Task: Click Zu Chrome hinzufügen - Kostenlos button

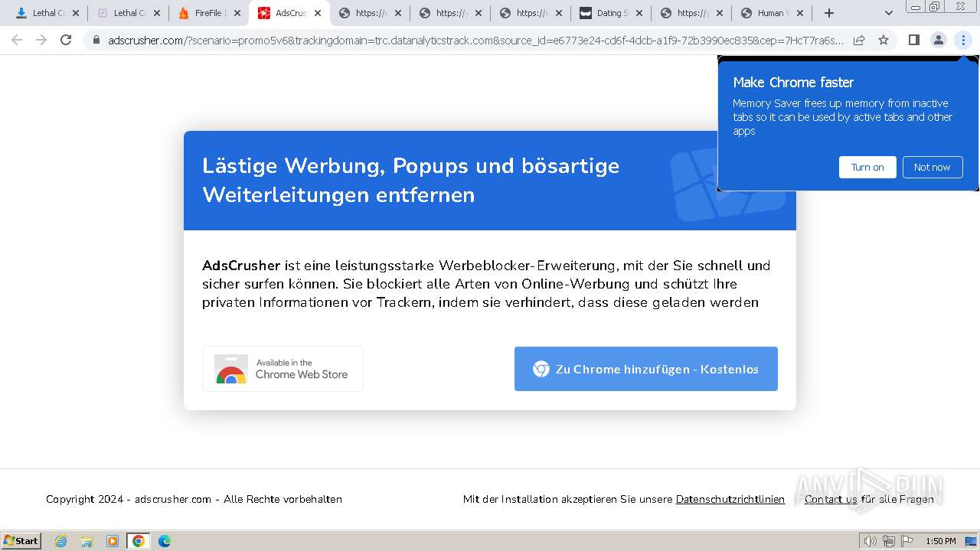Action: click(646, 369)
